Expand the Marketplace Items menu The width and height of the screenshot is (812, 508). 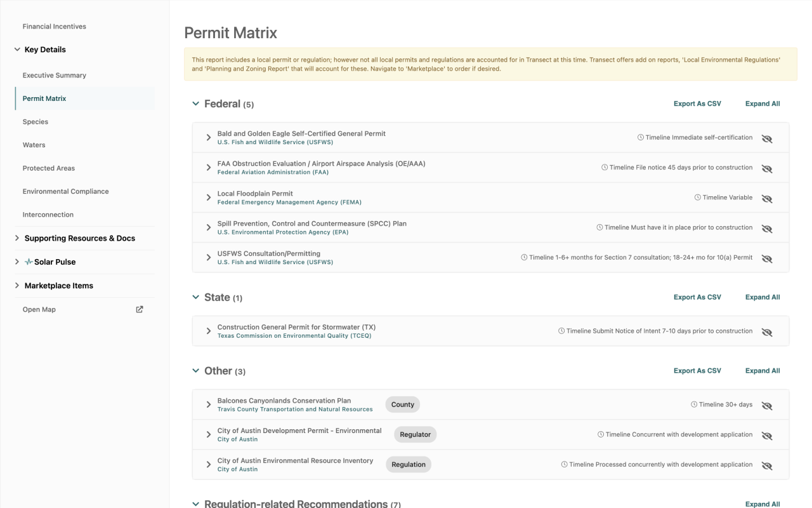pyautogui.click(x=17, y=286)
